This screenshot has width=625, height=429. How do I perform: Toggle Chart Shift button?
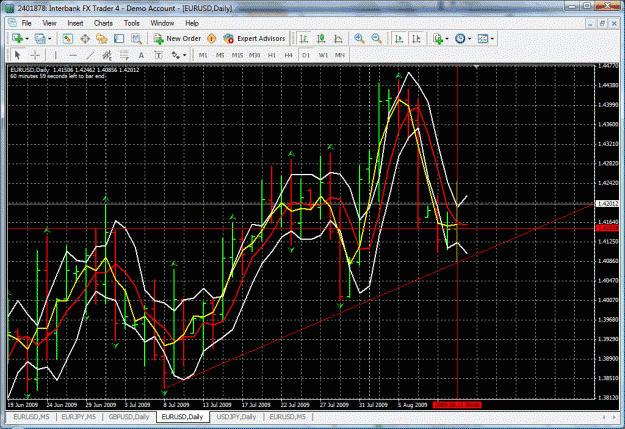pyautogui.click(x=416, y=39)
